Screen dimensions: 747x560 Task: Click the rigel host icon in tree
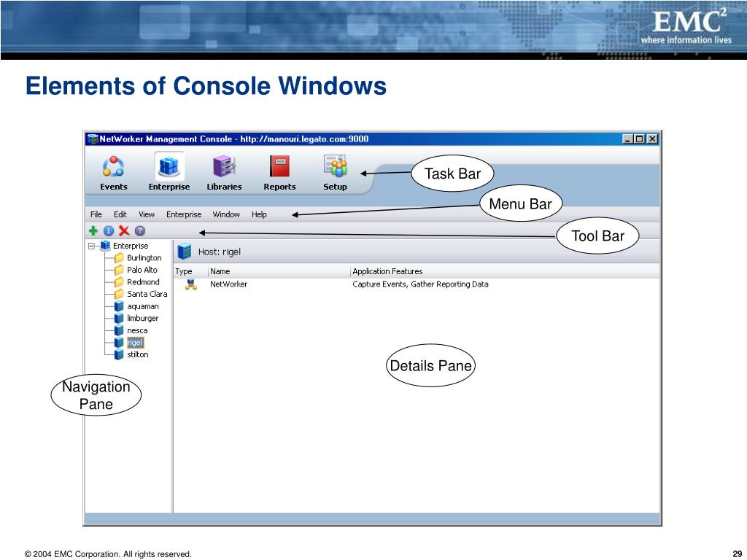tap(119, 343)
